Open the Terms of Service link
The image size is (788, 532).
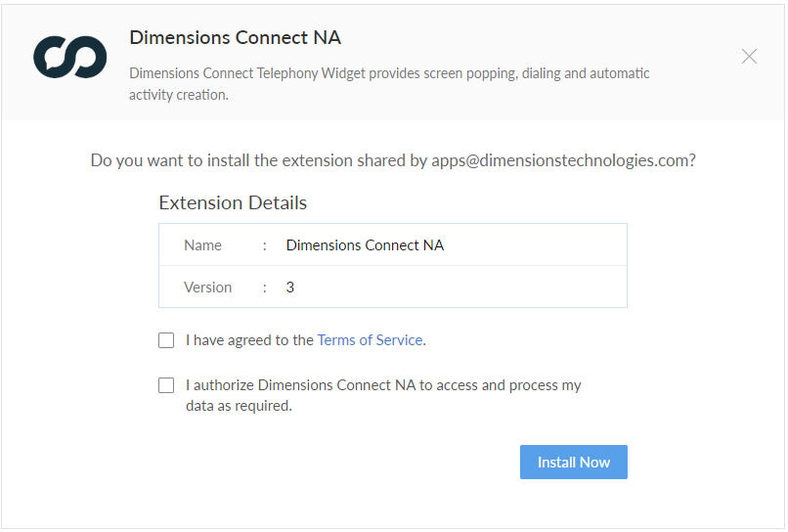(370, 340)
